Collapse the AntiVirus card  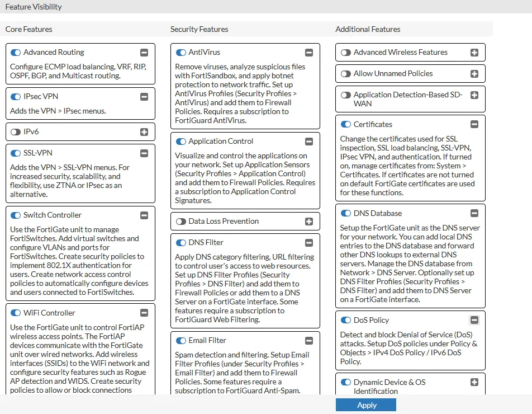(x=309, y=53)
